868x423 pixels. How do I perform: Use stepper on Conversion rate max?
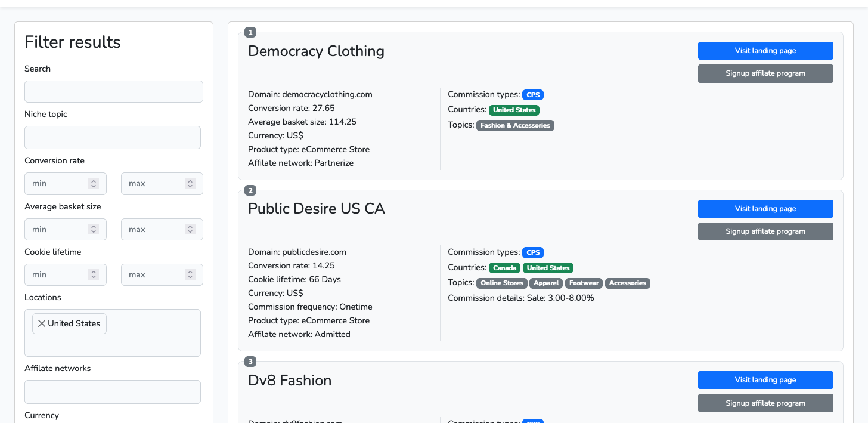(x=190, y=184)
